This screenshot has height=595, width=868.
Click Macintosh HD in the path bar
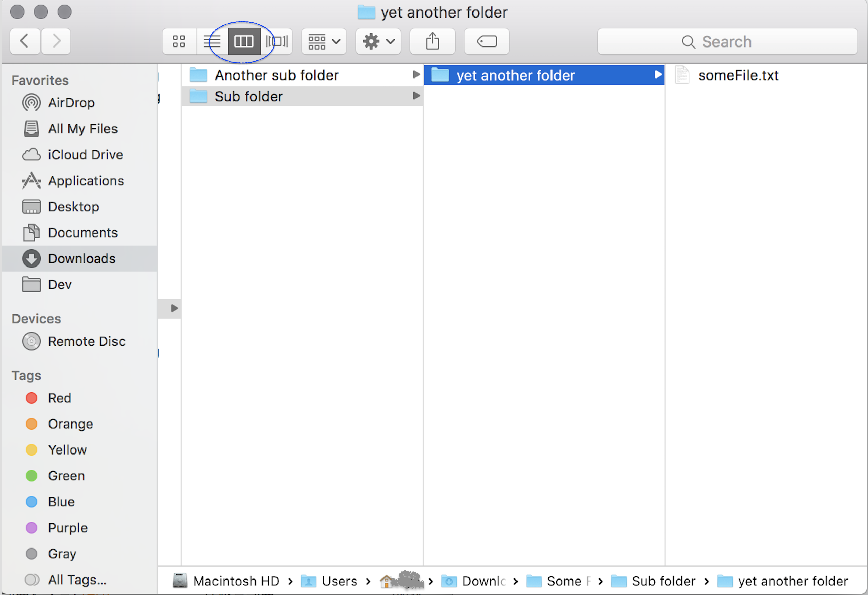[226, 581]
